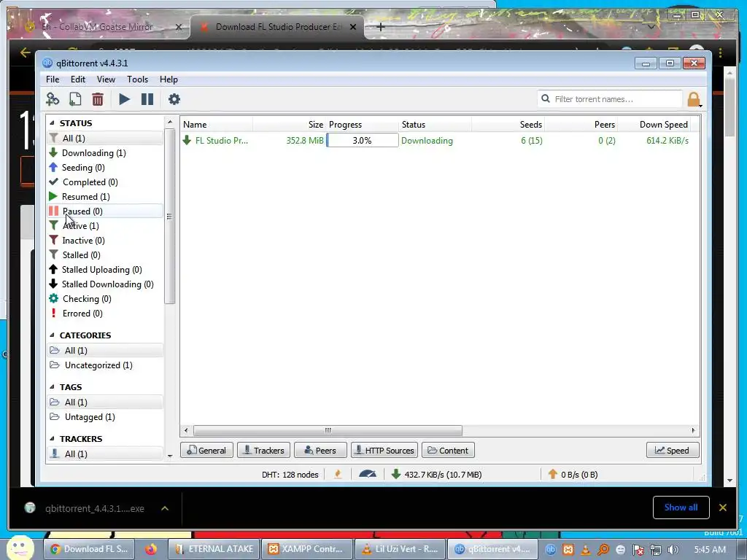Click the red Delete torrent trash icon
The height and width of the screenshot is (560, 747).
tap(98, 99)
